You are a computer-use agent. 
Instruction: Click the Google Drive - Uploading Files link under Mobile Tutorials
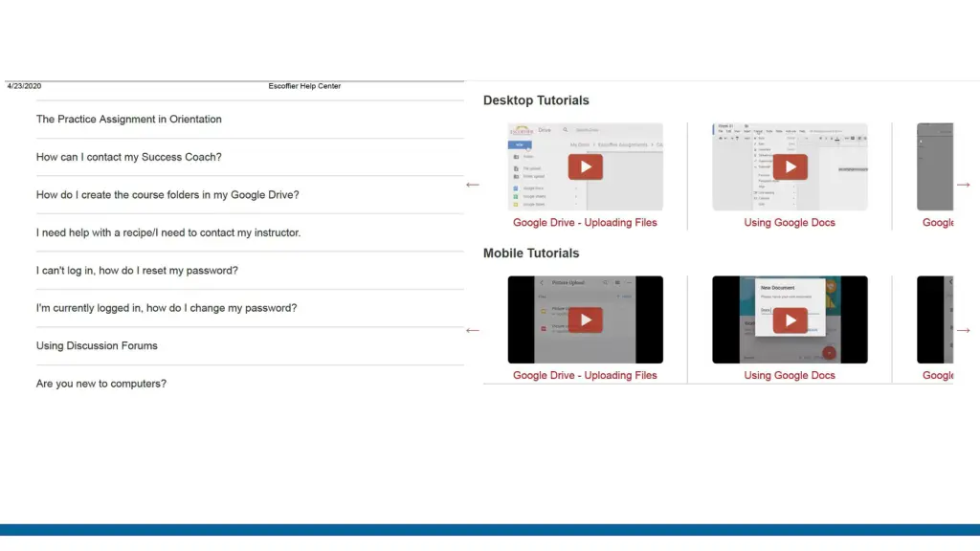[x=585, y=375]
